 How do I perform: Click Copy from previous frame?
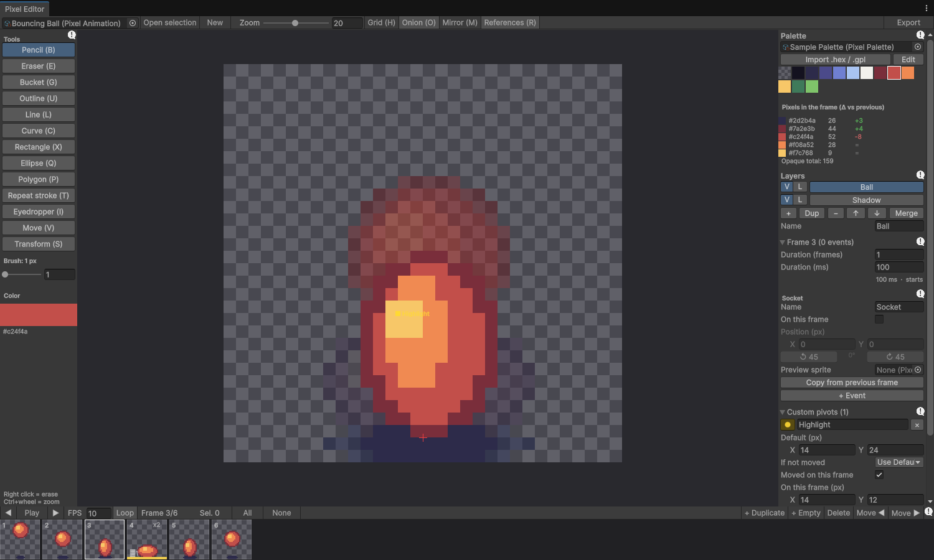[852, 383]
